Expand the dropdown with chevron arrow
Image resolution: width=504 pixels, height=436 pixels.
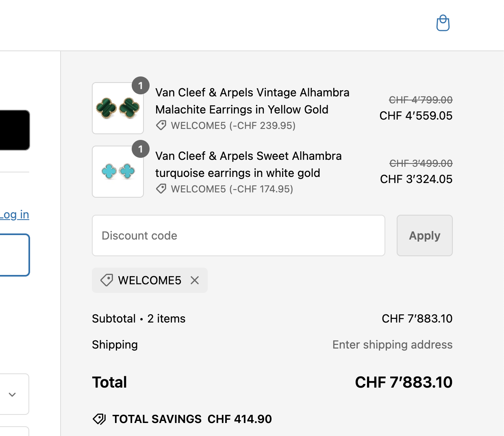pos(13,394)
